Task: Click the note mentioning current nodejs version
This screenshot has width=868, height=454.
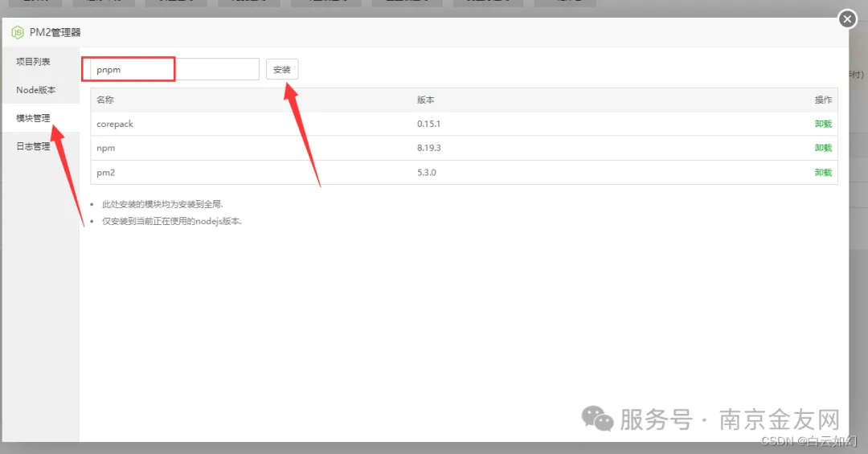Action: coord(172,221)
